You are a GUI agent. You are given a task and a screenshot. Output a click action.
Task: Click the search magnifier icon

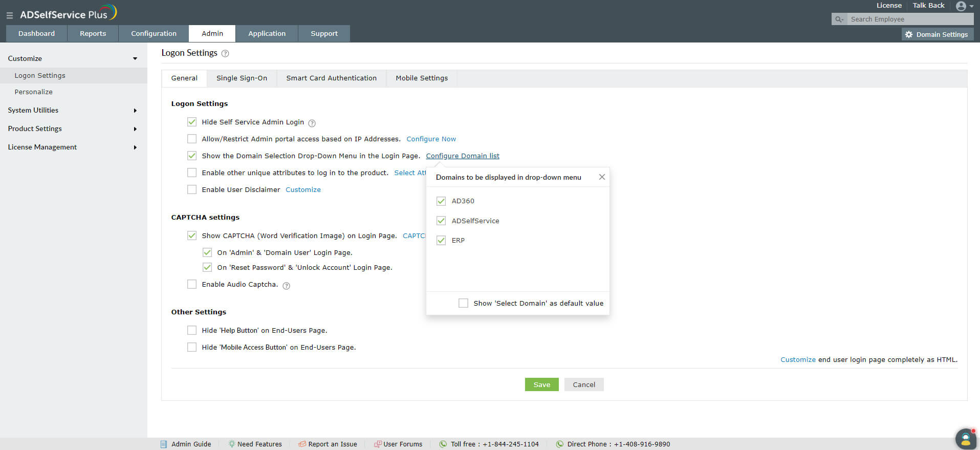(x=839, y=19)
